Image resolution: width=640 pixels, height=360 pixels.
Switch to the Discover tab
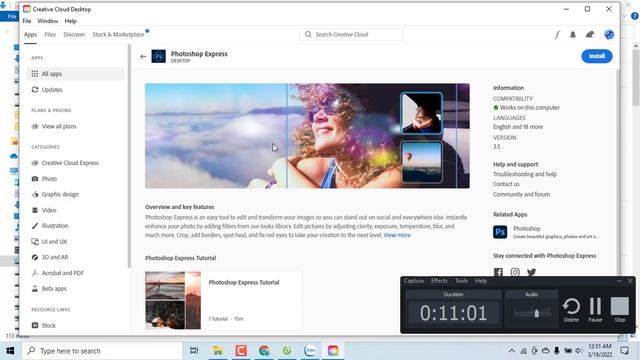point(74,35)
